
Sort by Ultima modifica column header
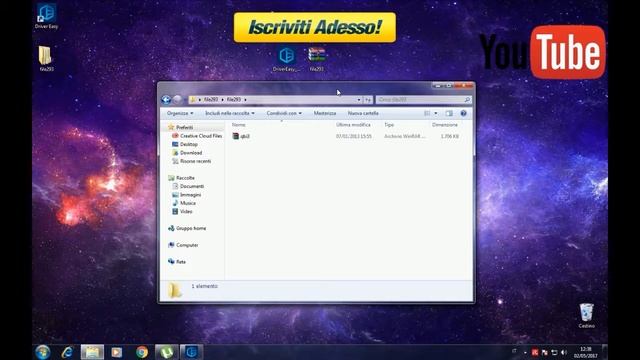point(353,125)
